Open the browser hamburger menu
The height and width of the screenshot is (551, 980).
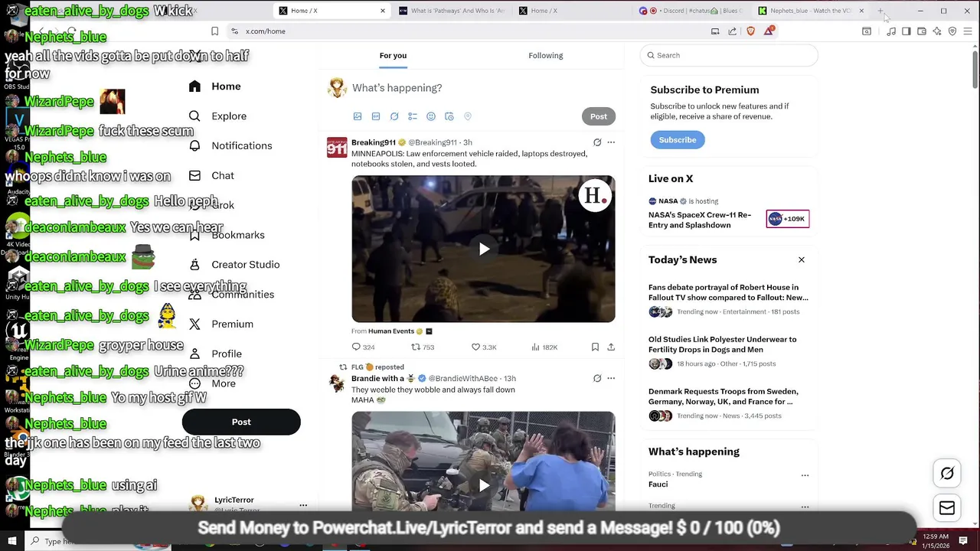click(x=968, y=31)
